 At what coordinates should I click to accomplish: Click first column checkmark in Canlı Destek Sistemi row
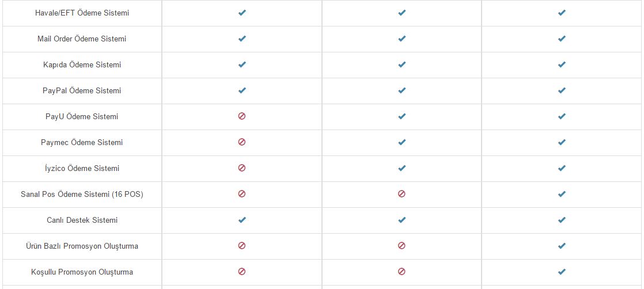[242, 219]
